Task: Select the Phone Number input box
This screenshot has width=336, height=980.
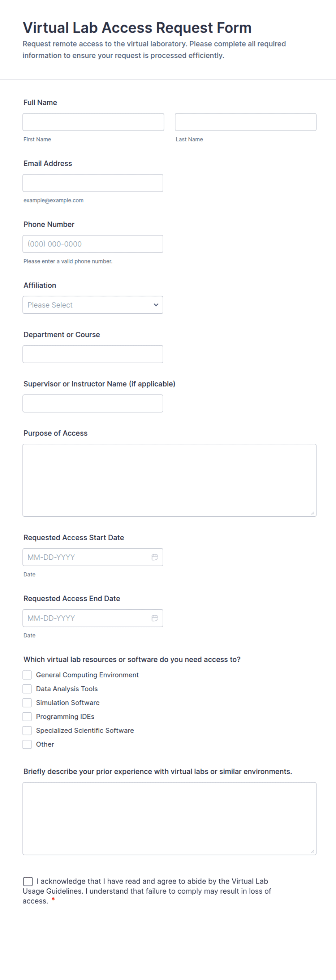Action: (93, 244)
